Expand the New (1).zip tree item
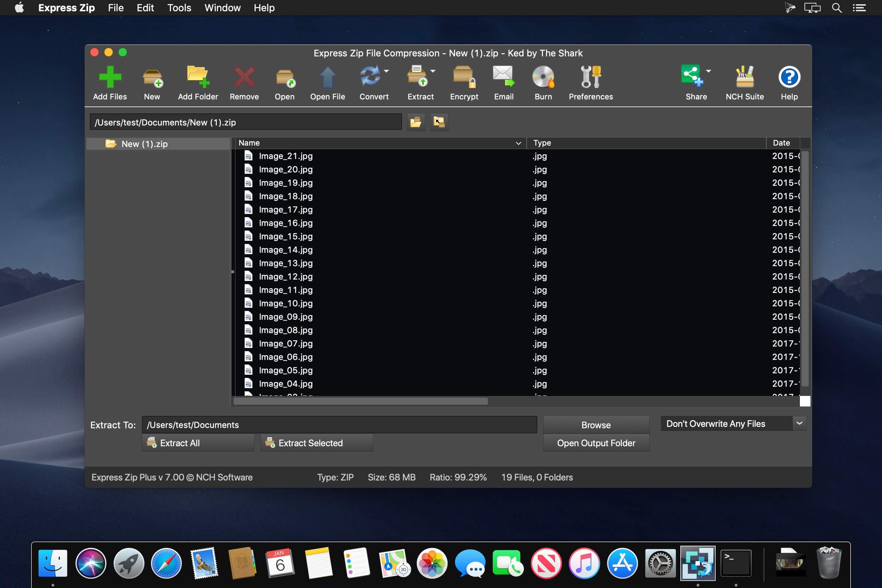This screenshot has height=588, width=882. tap(97, 143)
